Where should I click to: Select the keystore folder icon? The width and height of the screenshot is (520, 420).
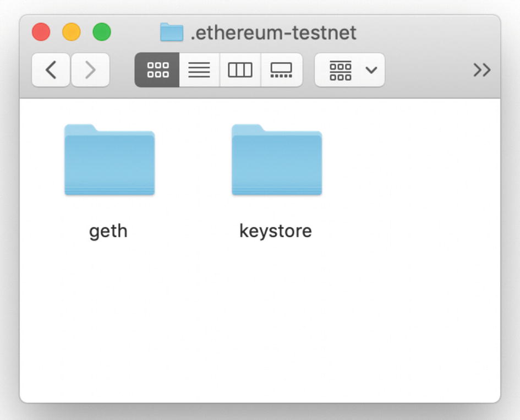[x=277, y=160]
